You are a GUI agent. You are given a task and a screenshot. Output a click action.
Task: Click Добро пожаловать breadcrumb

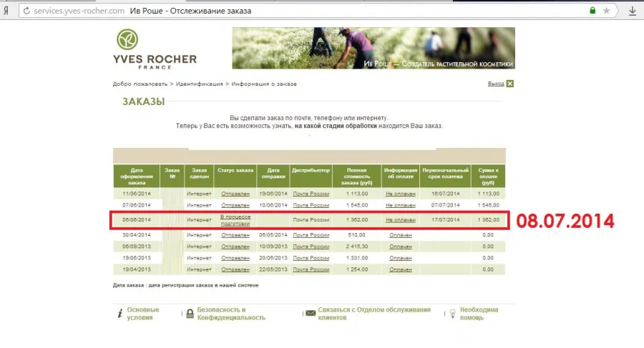point(140,84)
